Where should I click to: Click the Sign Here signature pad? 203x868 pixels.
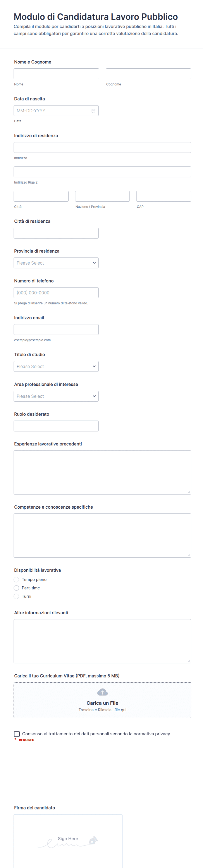tap(68, 841)
